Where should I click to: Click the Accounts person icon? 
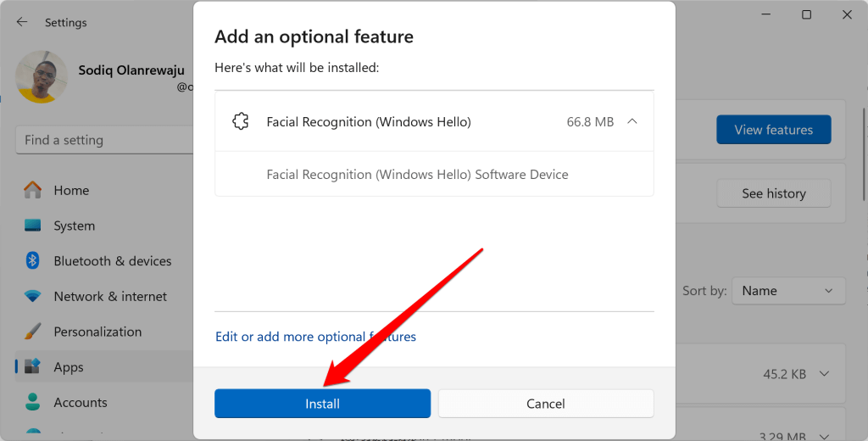pos(33,402)
